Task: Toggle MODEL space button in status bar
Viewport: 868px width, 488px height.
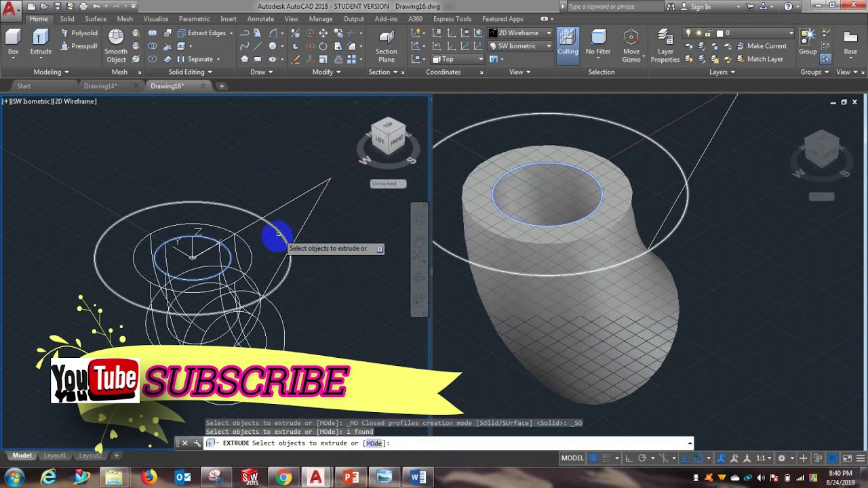Action: tap(572, 458)
